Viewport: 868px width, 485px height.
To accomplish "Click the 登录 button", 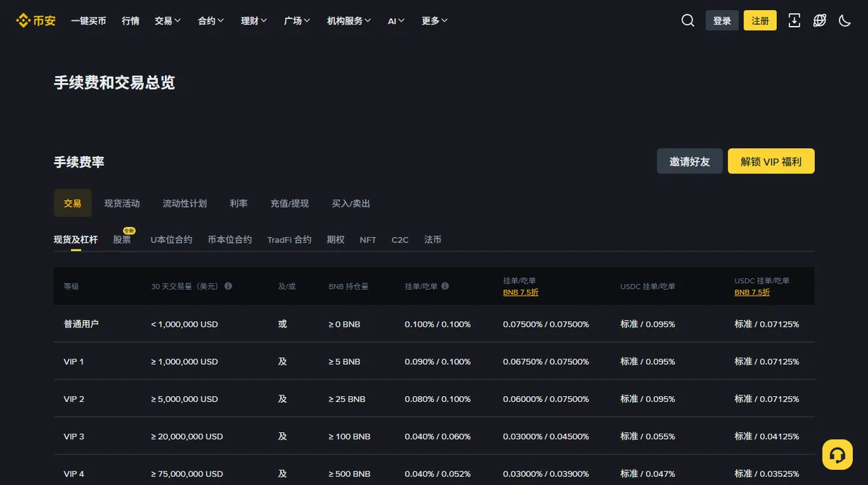I will coord(722,20).
